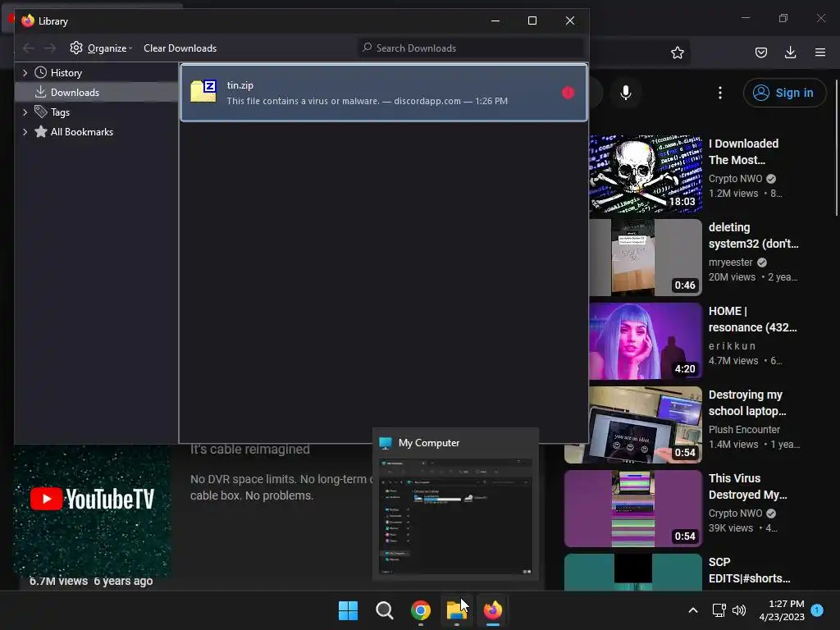Bookmark this page with star icon
The width and height of the screenshot is (840, 630).
pos(677,52)
